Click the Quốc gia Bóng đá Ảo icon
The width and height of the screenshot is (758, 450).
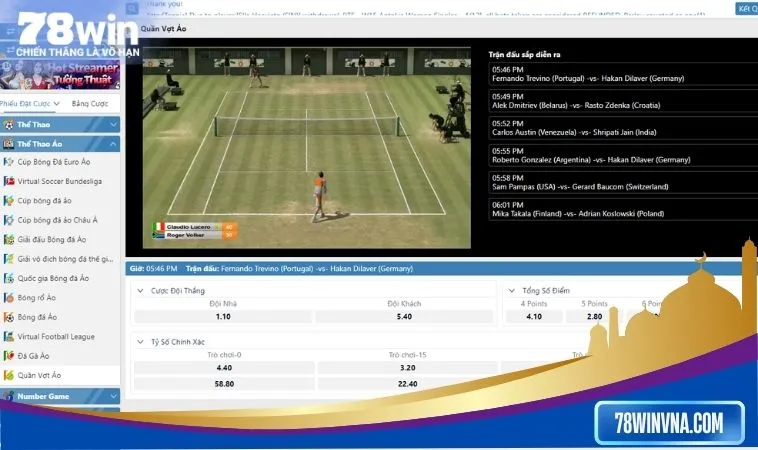9,279
